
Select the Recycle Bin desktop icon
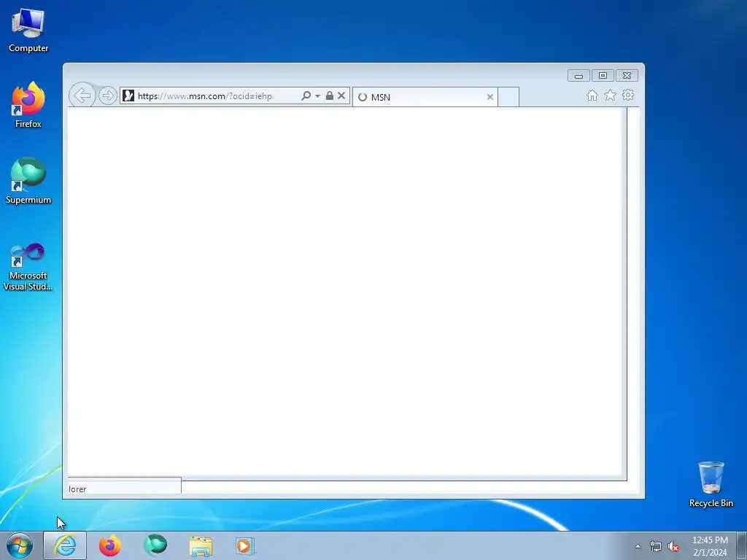[711, 484]
